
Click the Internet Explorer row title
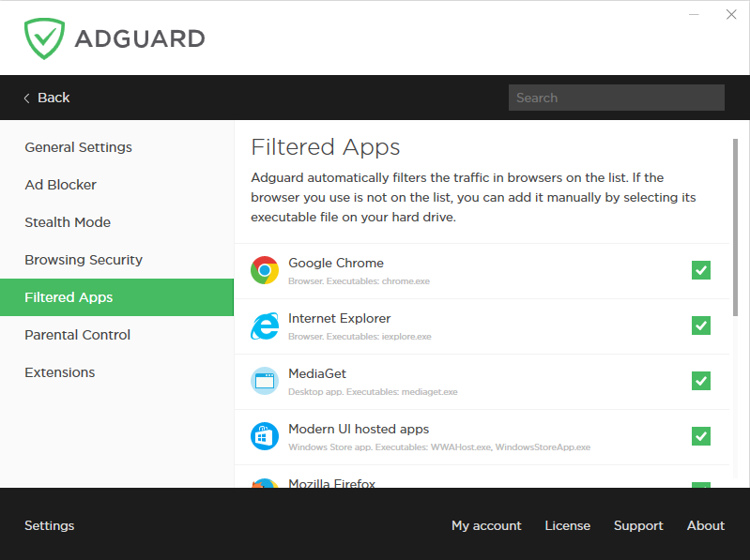click(339, 318)
